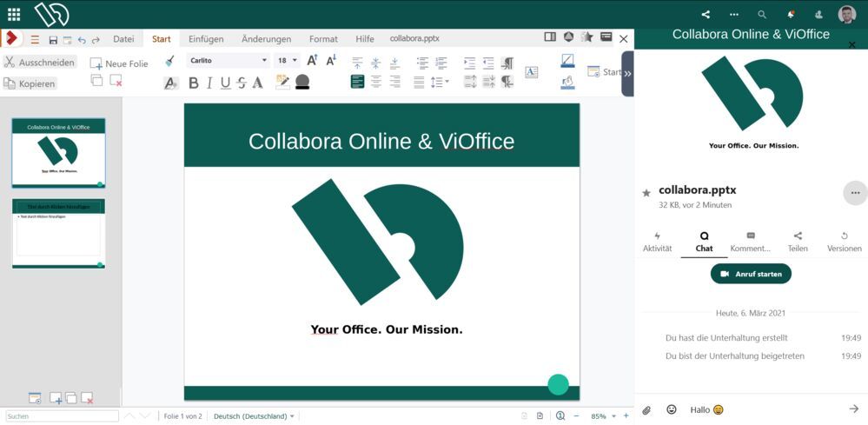Click the save document icon
This screenshot has height=425, width=868.
point(53,40)
